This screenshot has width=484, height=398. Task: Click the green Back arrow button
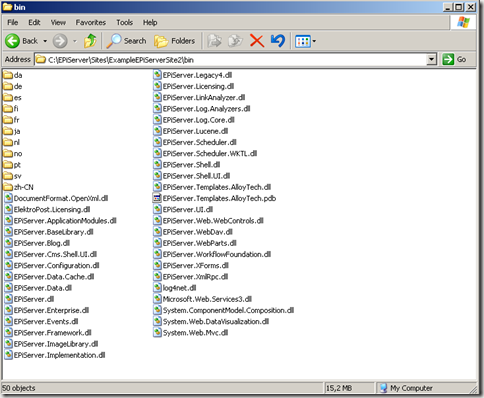pos(13,41)
